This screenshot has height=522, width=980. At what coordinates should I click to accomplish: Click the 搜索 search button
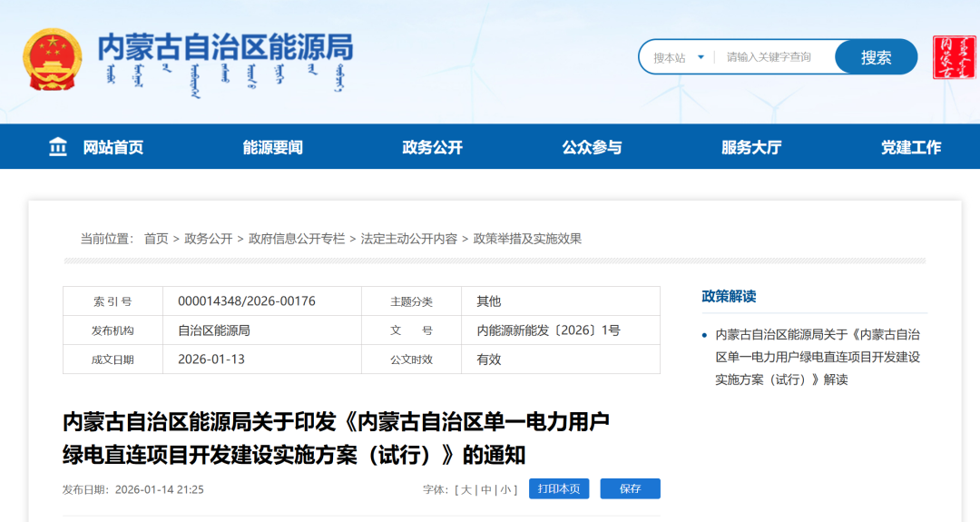pos(876,57)
